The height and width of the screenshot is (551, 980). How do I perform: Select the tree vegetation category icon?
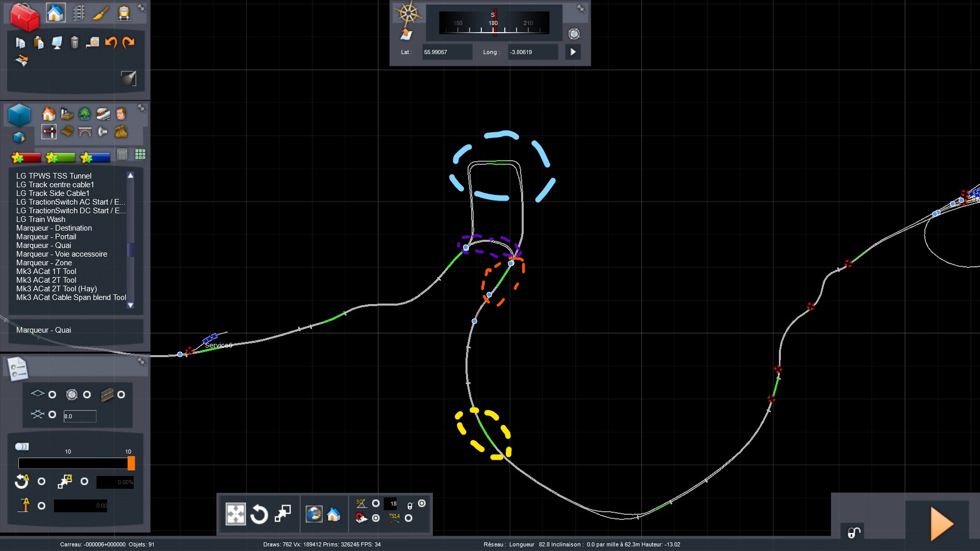pos(85,114)
